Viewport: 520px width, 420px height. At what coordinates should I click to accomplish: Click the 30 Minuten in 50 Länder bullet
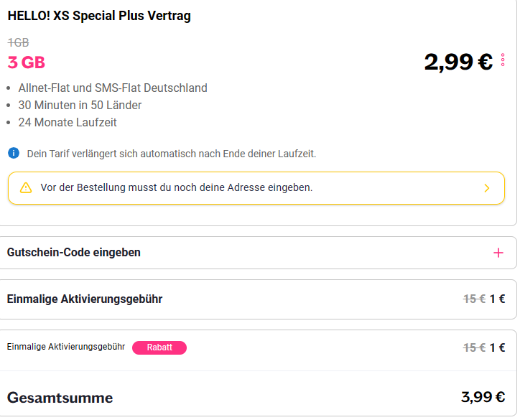coord(80,105)
